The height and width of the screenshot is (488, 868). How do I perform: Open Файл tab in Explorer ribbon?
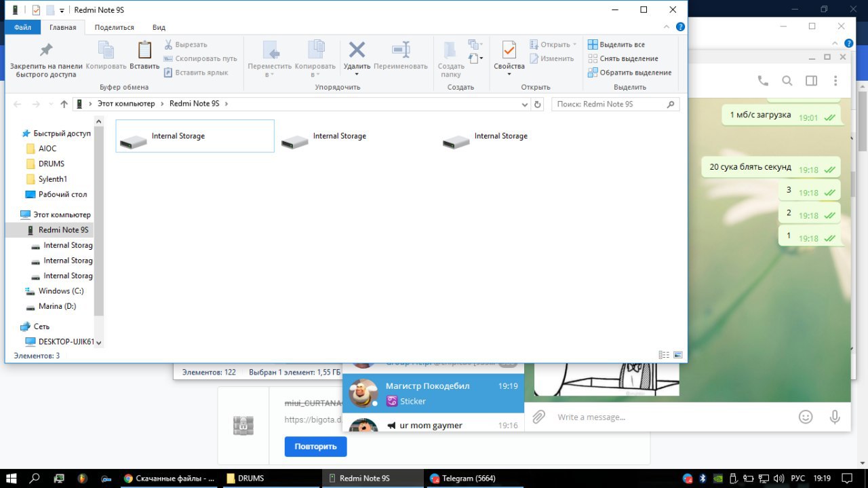[23, 27]
